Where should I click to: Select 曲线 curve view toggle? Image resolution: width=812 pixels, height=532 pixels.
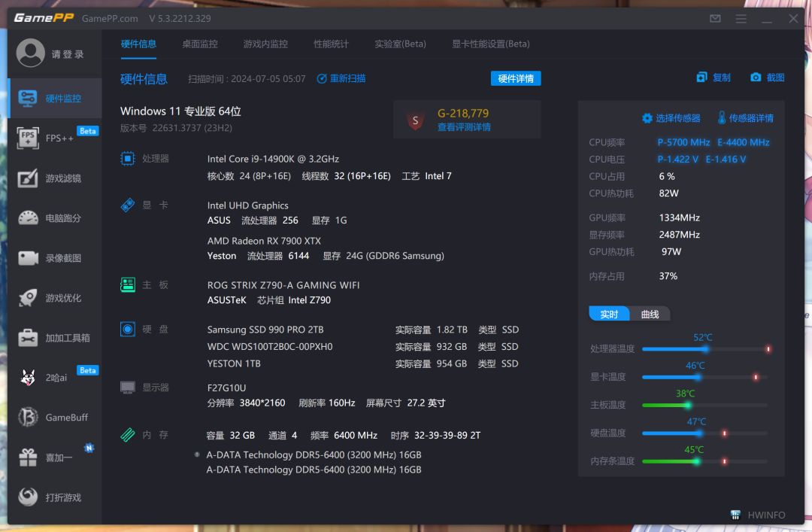(650, 315)
